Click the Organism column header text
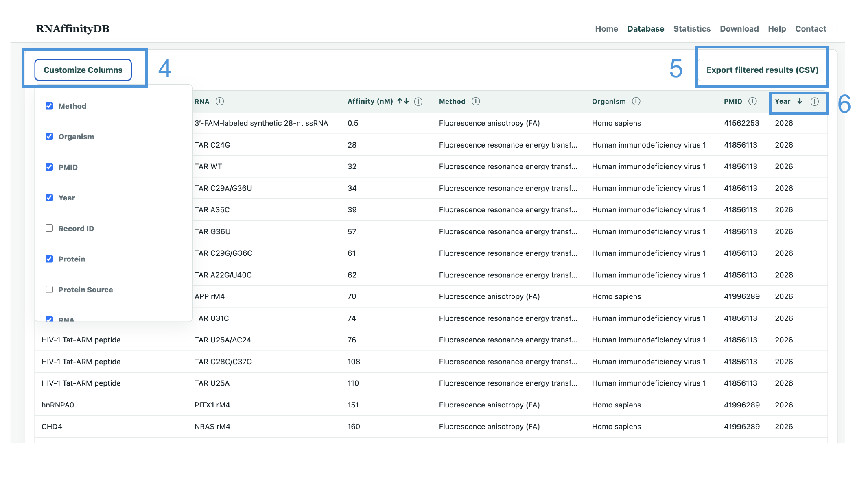The height and width of the screenshot is (488, 868). coord(609,102)
